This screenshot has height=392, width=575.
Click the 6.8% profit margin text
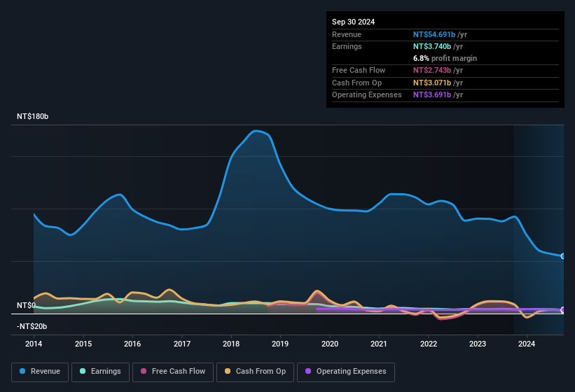(445, 58)
